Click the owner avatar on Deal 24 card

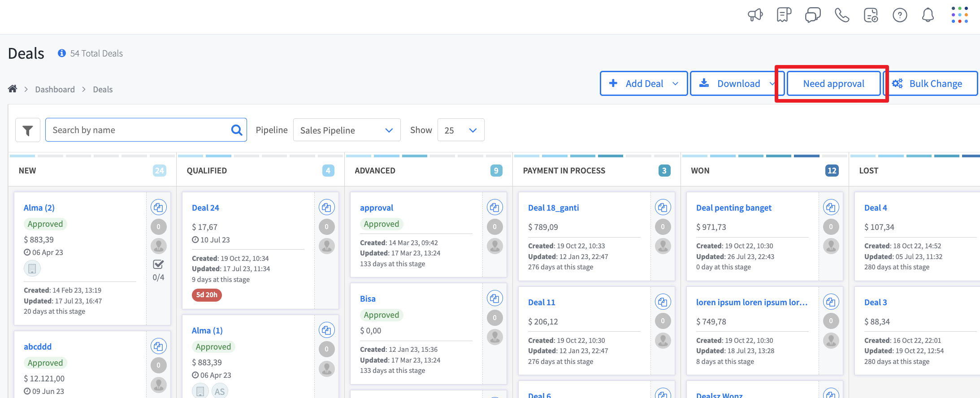tap(326, 246)
